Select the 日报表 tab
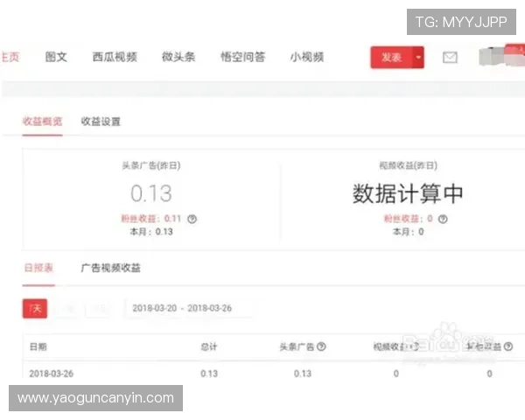525x420 pixels. [38, 268]
